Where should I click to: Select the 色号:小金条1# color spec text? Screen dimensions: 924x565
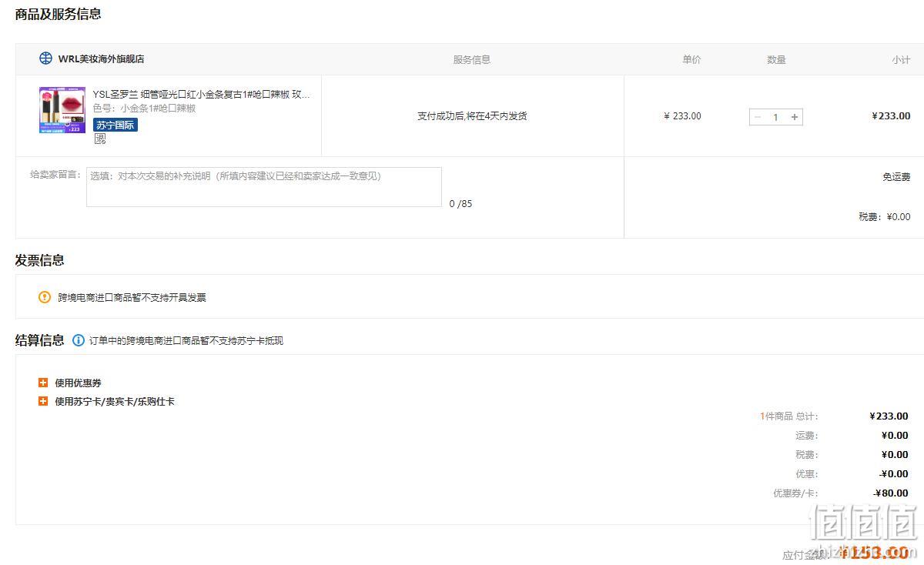pyautogui.click(x=145, y=109)
